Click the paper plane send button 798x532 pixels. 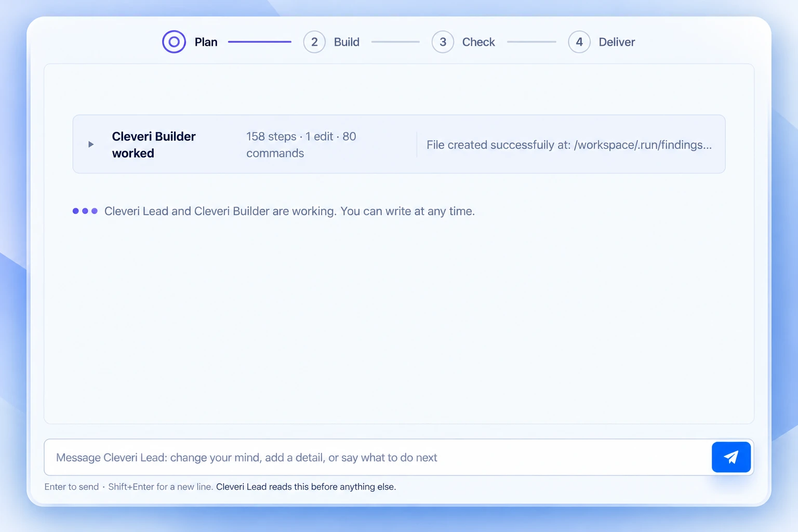point(731,457)
